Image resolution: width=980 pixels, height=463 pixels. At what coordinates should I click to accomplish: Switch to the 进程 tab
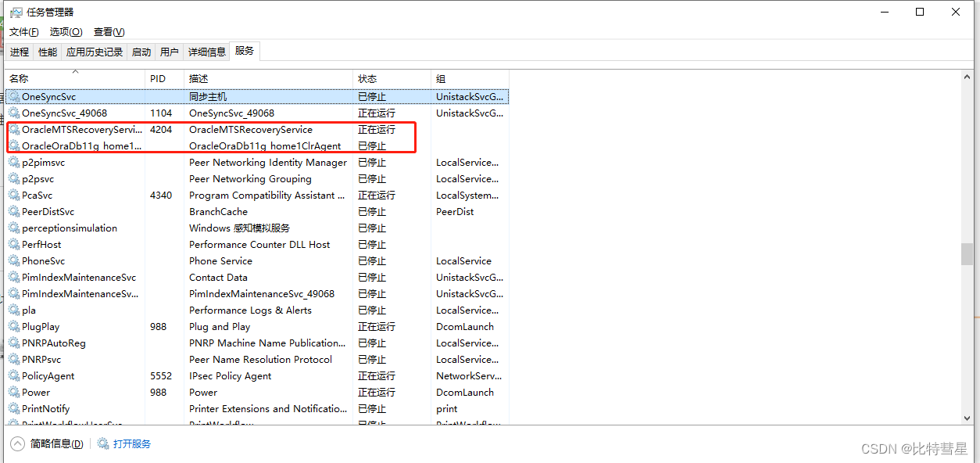point(20,52)
